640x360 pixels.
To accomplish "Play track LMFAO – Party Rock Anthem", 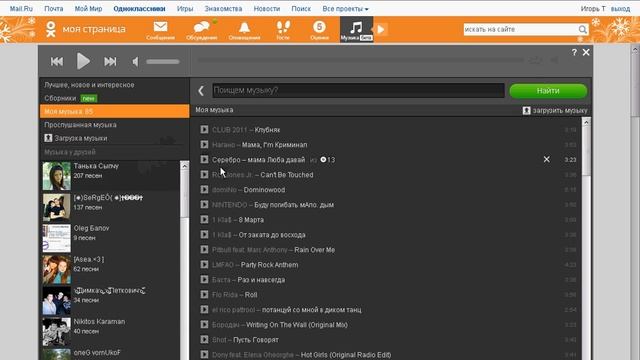I will coord(204,264).
